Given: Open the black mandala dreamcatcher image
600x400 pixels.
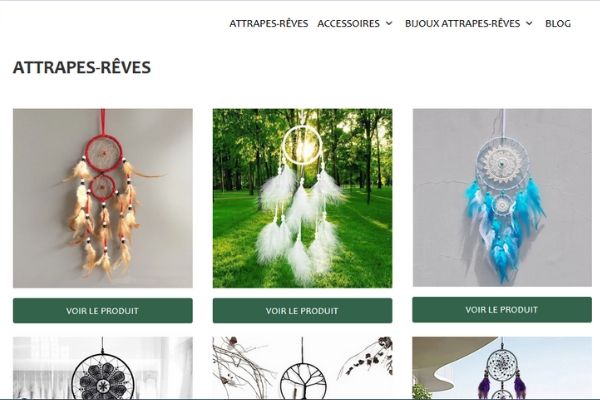Looking at the screenshot, I should (103, 368).
